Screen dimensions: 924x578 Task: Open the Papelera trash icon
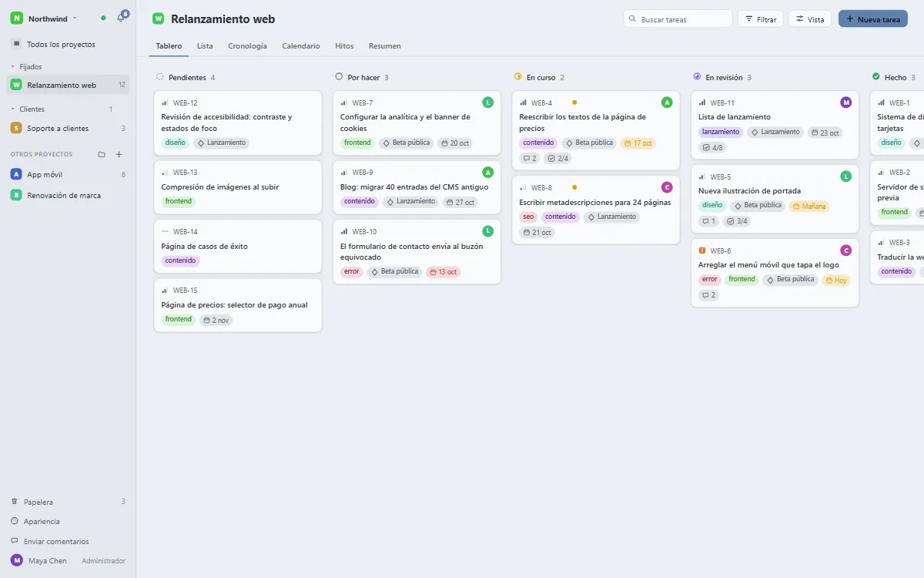[x=15, y=502]
